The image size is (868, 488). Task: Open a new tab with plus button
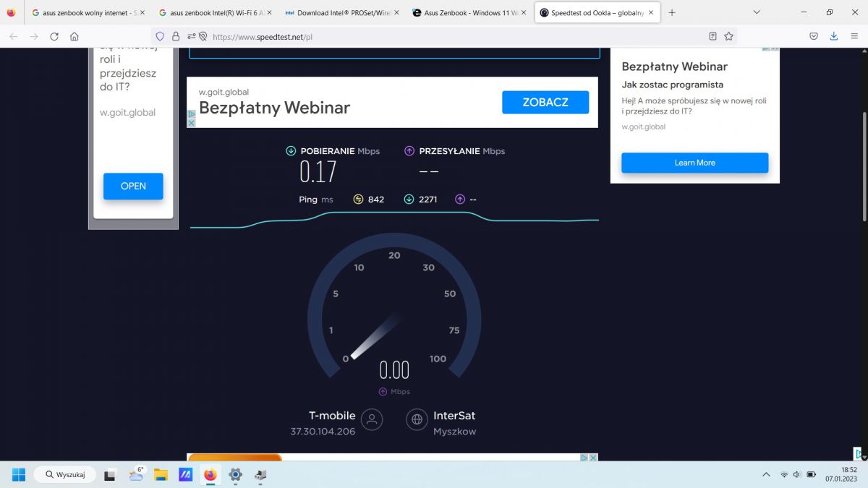672,12
